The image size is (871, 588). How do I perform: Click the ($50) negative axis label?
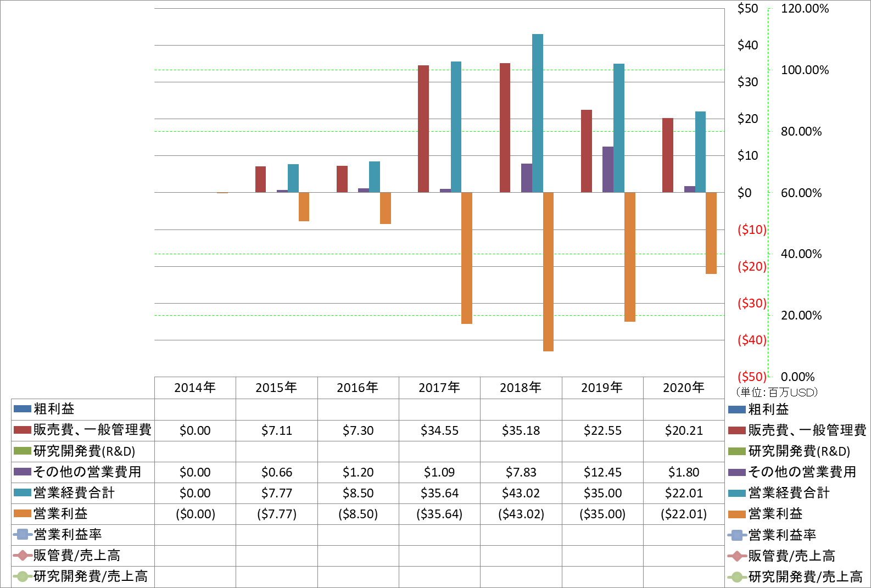(x=752, y=377)
